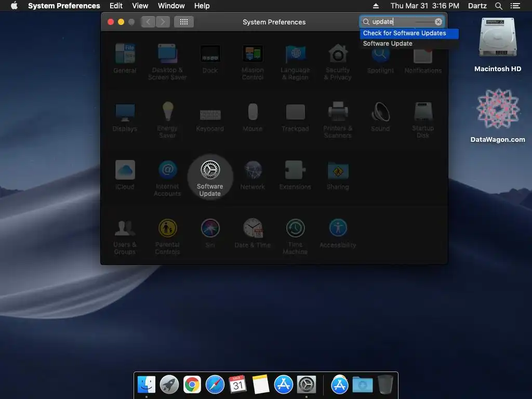Open Language & Region preferences
The width and height of the screenshot is (532, 399).
[x=295, y=62]
